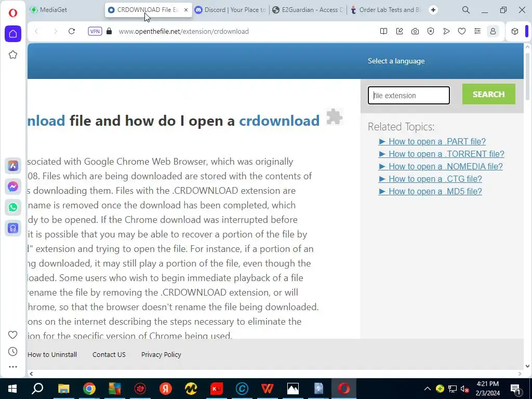Viewport: 532px width, 399px height.
Task: Open Contact US footer link
Action: point(109,354)
